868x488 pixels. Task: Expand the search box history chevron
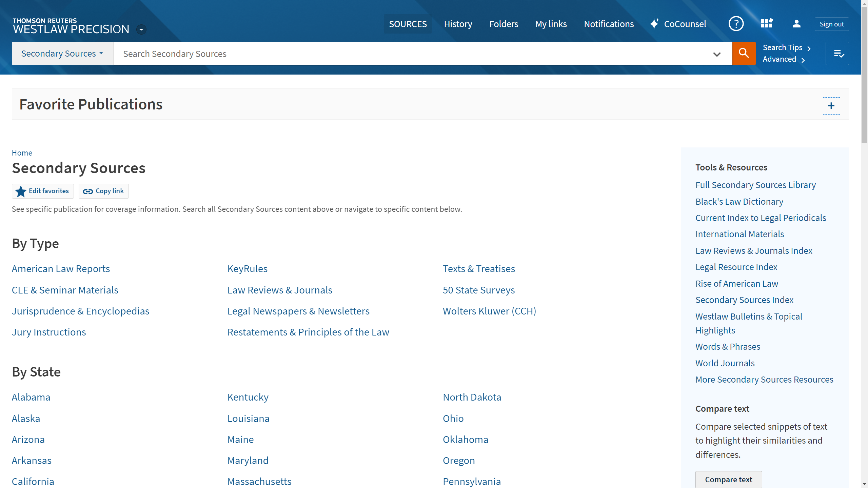pos(716,54)
